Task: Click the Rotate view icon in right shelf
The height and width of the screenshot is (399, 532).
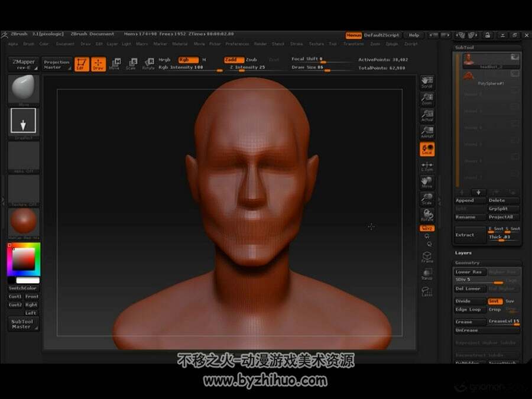Action: click(427, 215)
